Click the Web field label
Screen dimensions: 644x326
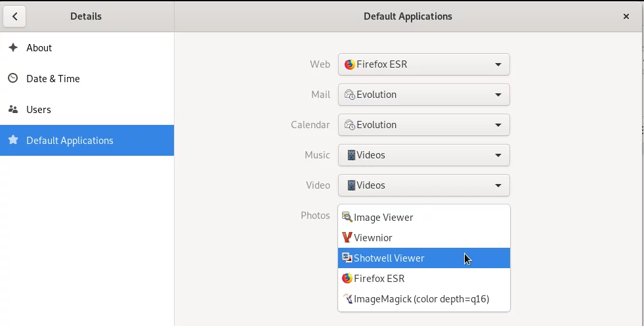pos(320,64)
